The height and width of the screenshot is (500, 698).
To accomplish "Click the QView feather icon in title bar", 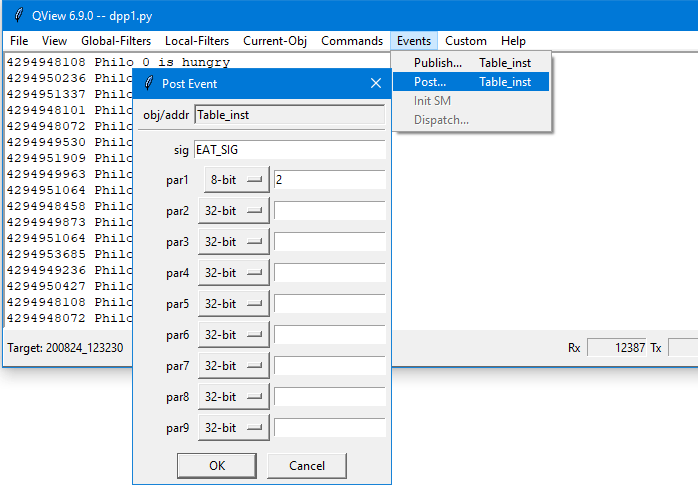I will click(19, 15).
